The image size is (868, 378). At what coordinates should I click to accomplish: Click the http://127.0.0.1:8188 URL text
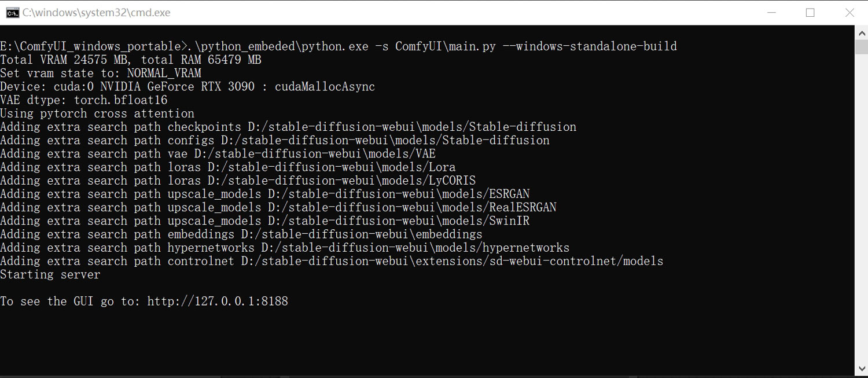click(x=218, y=301)
